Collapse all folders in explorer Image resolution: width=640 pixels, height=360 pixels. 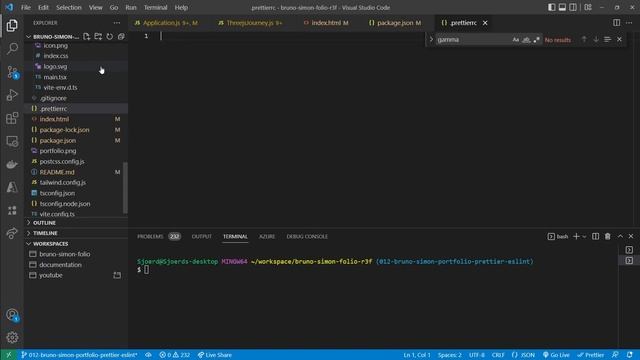pos(121,37)
